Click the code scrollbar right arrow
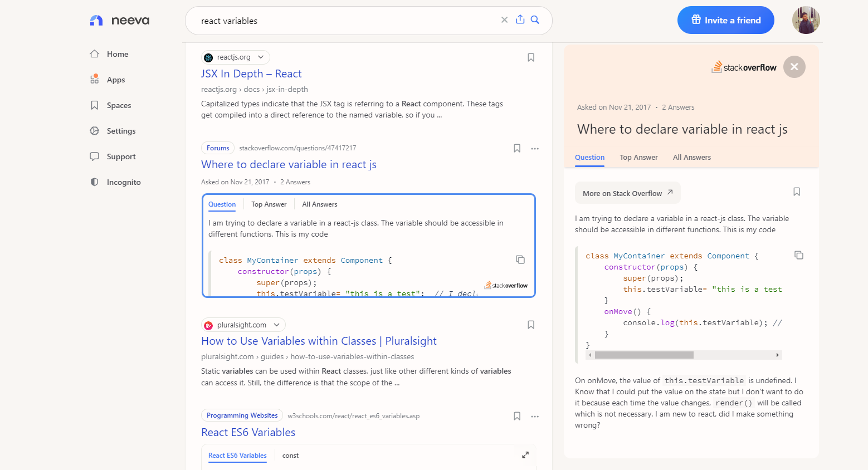This screenshot has height=470, width=868. 778,355
